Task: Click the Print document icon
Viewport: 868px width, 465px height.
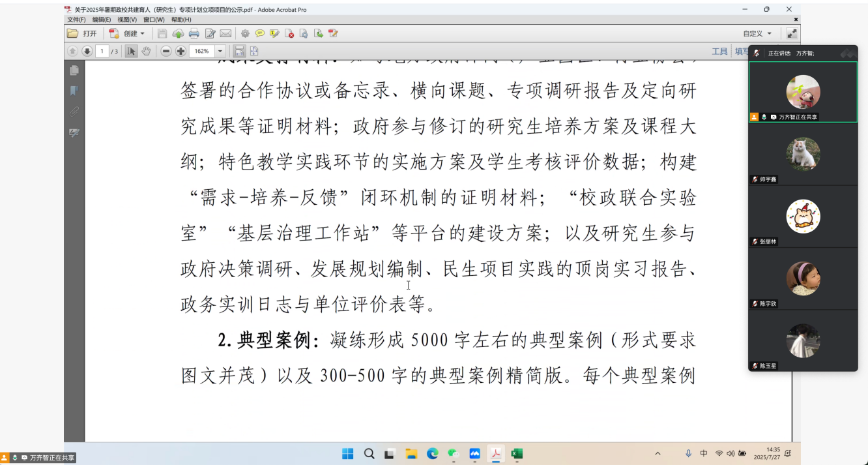Action: tap(194, 33)
